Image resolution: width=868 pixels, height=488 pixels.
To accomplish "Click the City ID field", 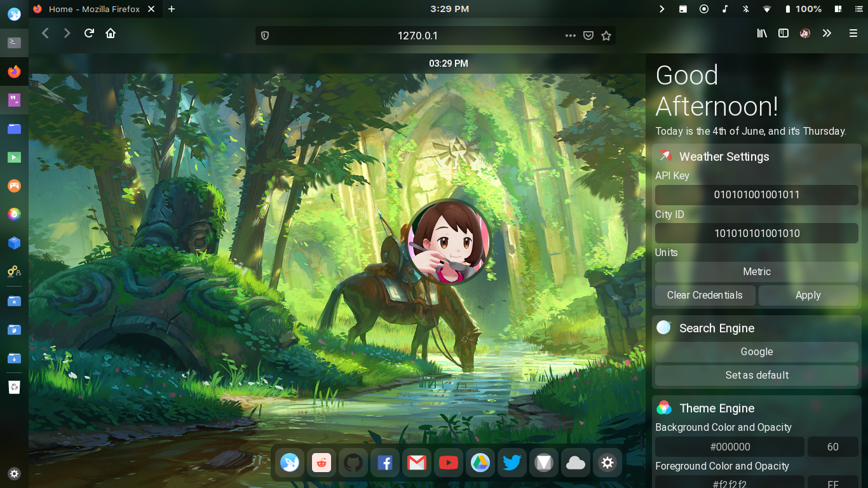I will click(x=757, y=233).
